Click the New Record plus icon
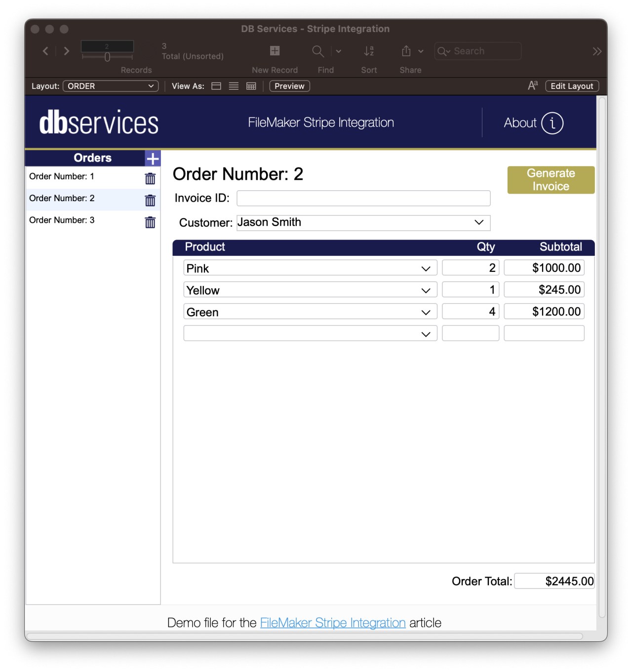Viewport: 632px width, 672px height. pos(275,50)
